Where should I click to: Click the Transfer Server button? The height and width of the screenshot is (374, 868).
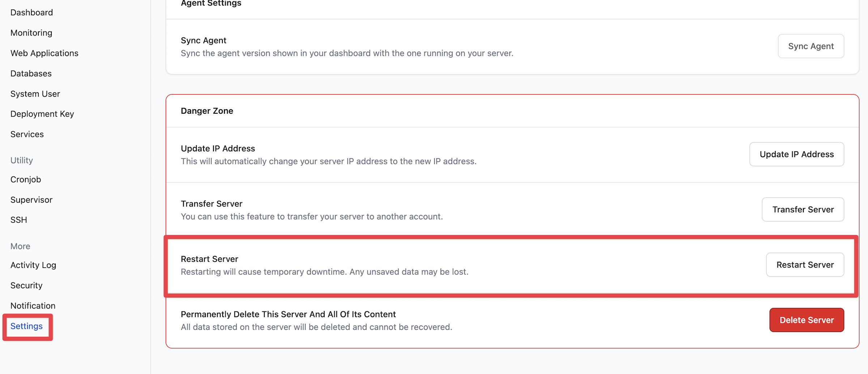[x=803, y=209]
